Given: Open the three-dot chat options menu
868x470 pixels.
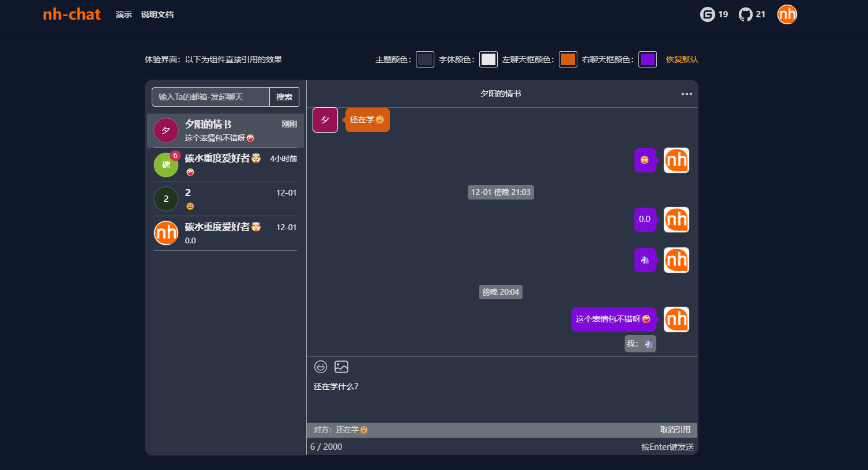Looking at the screenshot, I should tap(686, 94).
